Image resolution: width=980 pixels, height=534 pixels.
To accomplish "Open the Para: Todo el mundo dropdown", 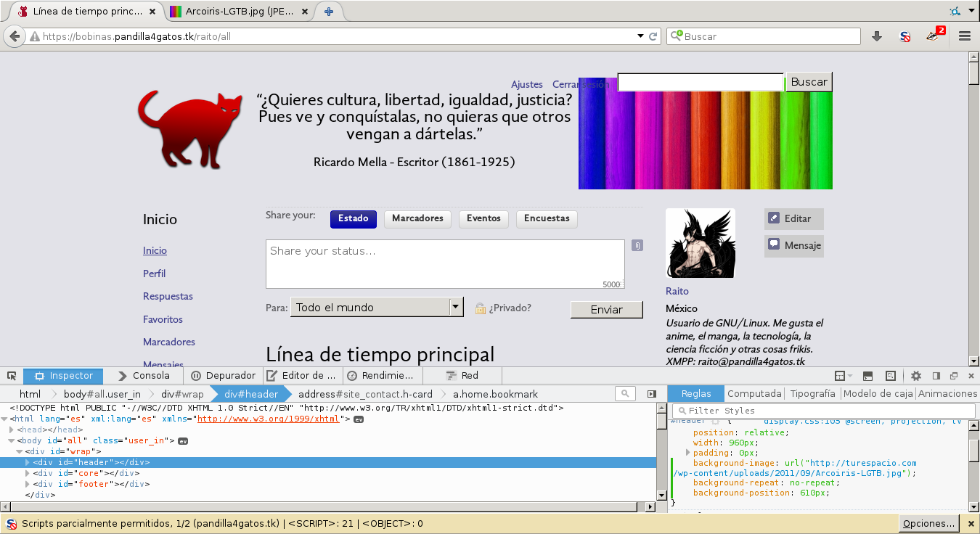I will click(377, 307).
